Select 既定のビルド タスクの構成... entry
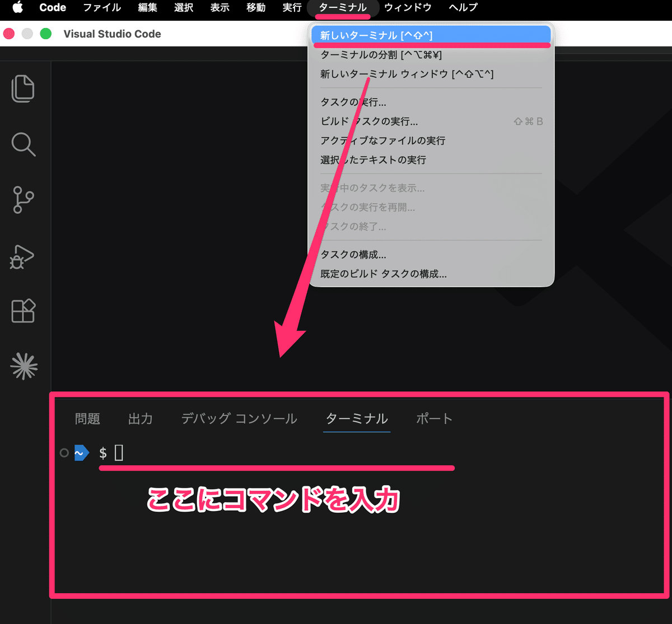 (x=431, y=274)
